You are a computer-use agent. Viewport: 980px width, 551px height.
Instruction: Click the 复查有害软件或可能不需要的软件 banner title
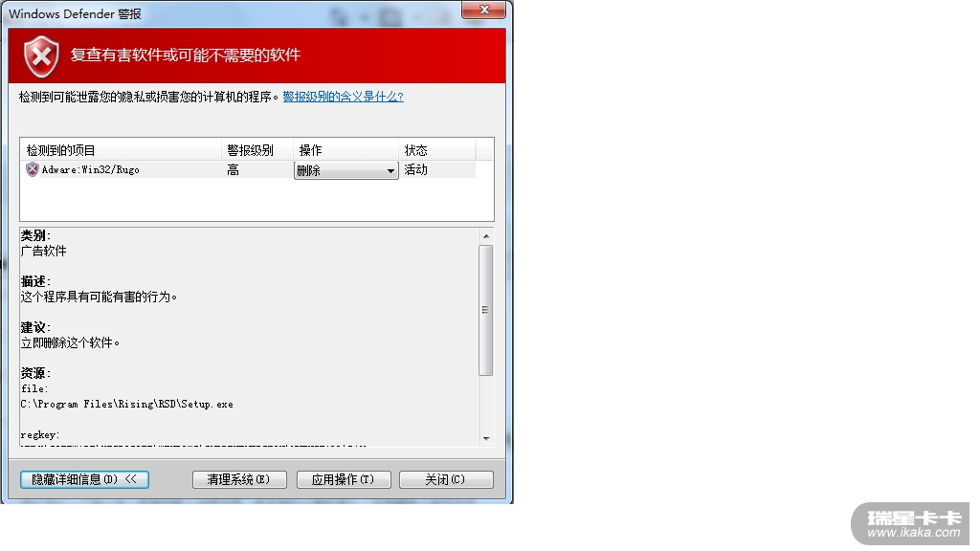[186, 55]
